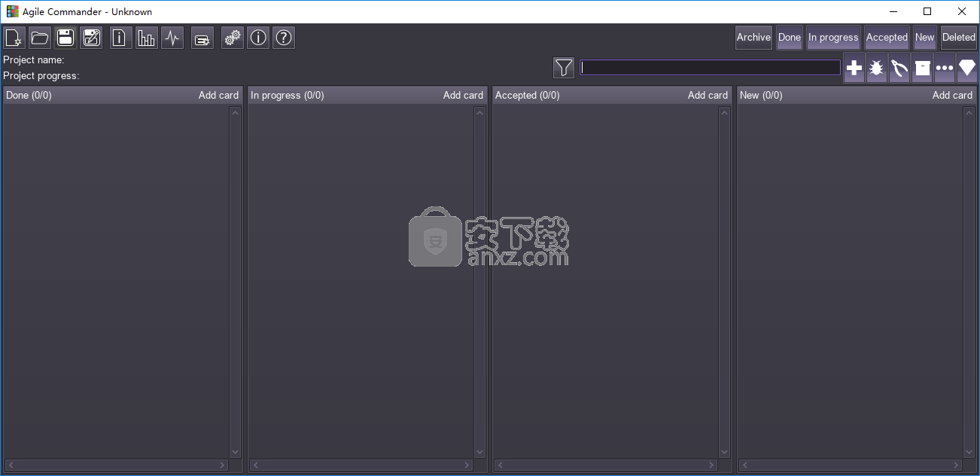Click the new card icon in toolbar
Image resolution: width=980 pixels, height=476 pixels.
(202, 38)
